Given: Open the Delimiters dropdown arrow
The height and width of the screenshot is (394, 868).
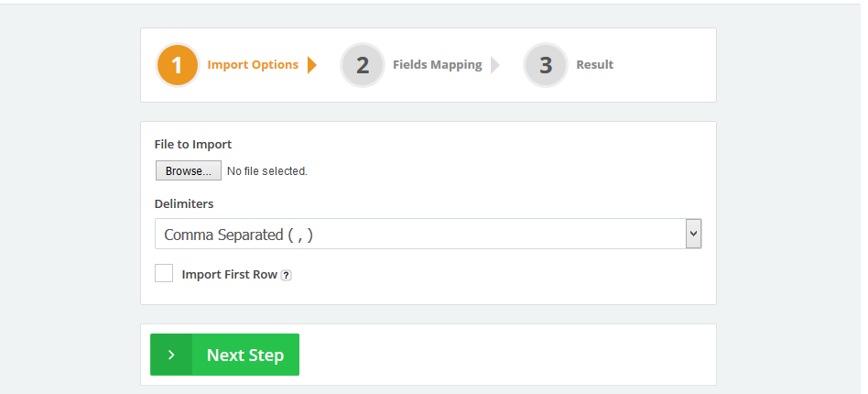Looking at the screenshot, I should pos(693,234).
